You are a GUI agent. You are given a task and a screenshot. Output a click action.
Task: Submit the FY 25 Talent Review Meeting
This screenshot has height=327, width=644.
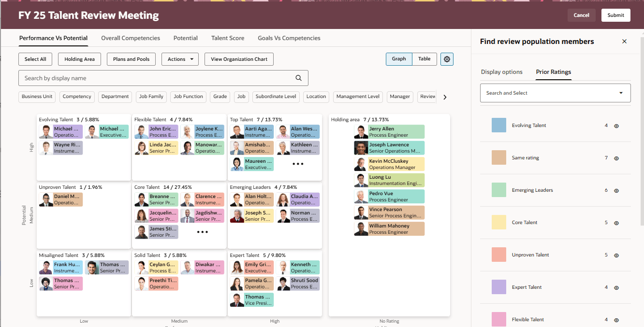[615, 15]
